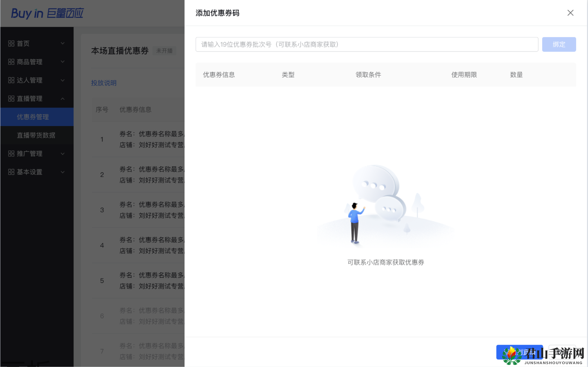The width and height of the screenshot is (588, 367).
Task: Expand the 基本设置 menu chevron
Action: [63, 172]
